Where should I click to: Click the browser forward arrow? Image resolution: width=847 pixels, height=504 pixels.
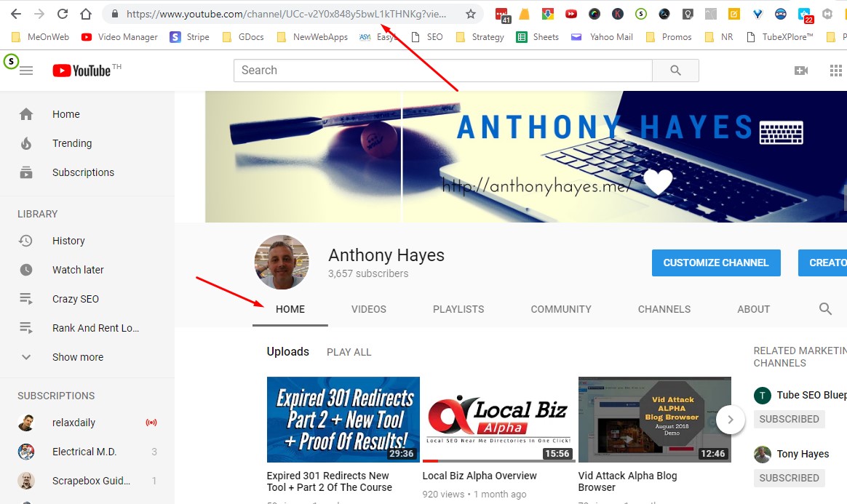(39, 14)
